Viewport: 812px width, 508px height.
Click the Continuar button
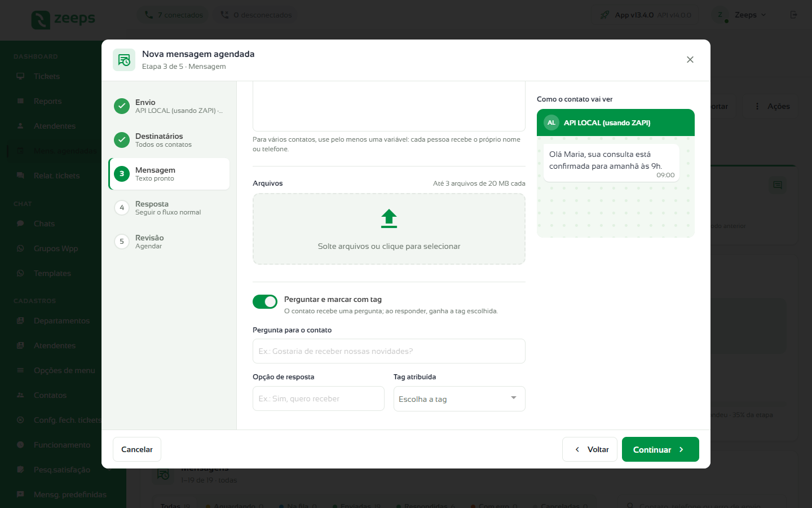pos(660,449)
